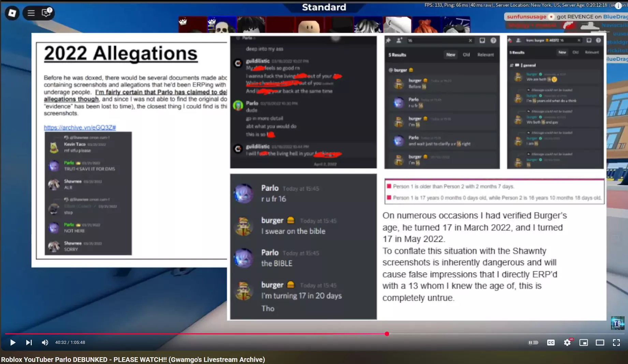Switch to theater mode

(600, 343)
